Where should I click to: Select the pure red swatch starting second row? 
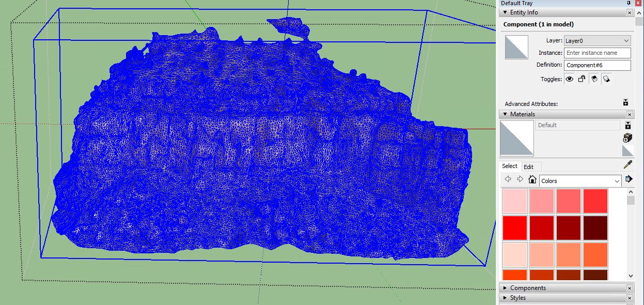click(514, 228)
